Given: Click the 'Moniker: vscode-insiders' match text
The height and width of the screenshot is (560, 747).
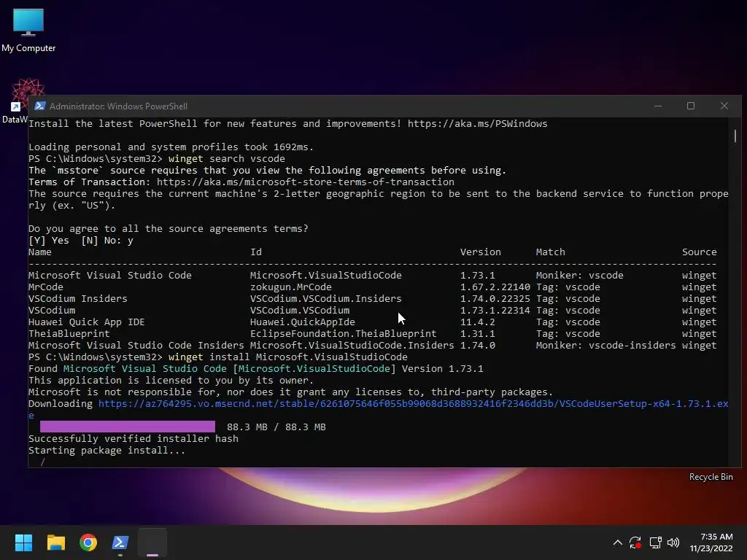Looking at the screenshot, I should [605, 345].
